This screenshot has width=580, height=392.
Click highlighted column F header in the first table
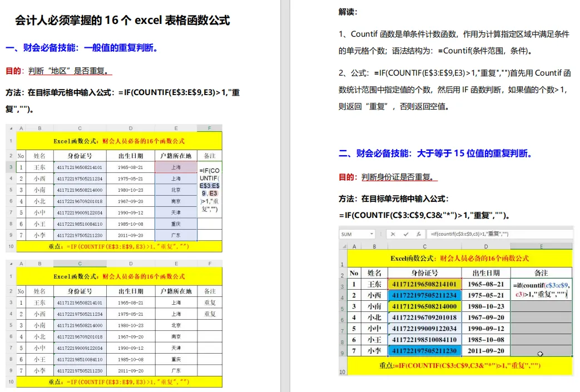[209, 128]
